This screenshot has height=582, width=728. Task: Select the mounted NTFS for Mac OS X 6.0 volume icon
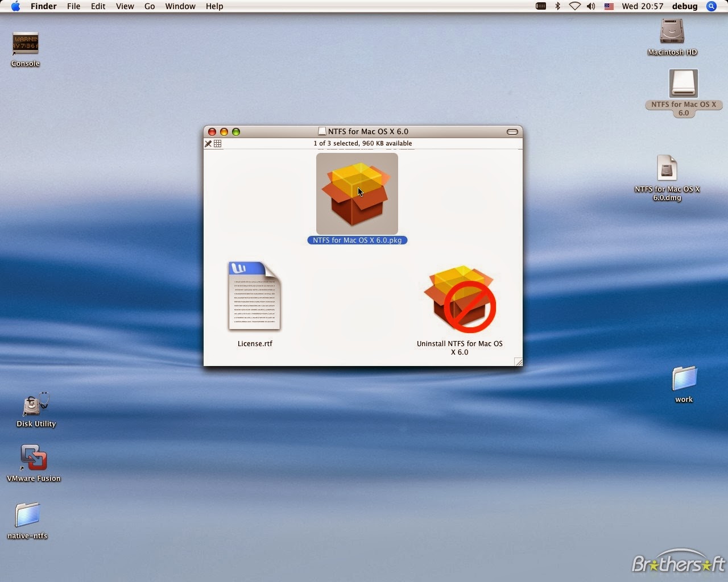(x=683, y=84)
